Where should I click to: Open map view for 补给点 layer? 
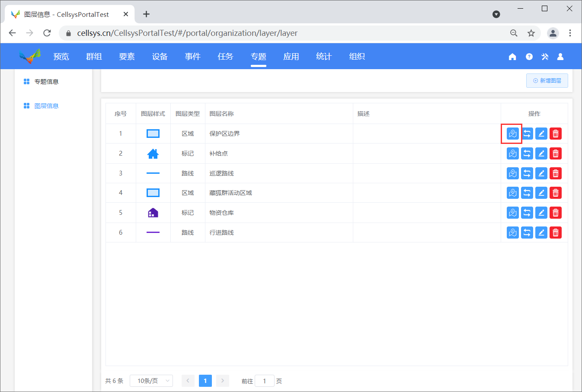click(512, 153)
